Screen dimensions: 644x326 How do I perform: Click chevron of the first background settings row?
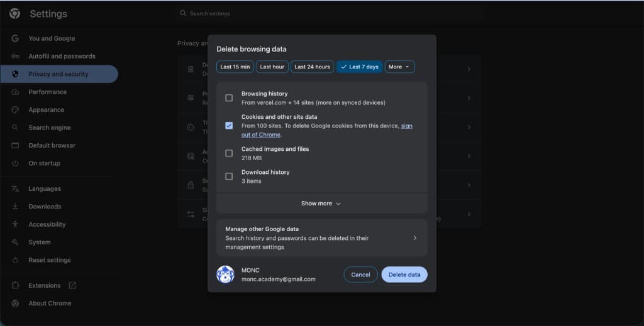click(x=469, y=69)
